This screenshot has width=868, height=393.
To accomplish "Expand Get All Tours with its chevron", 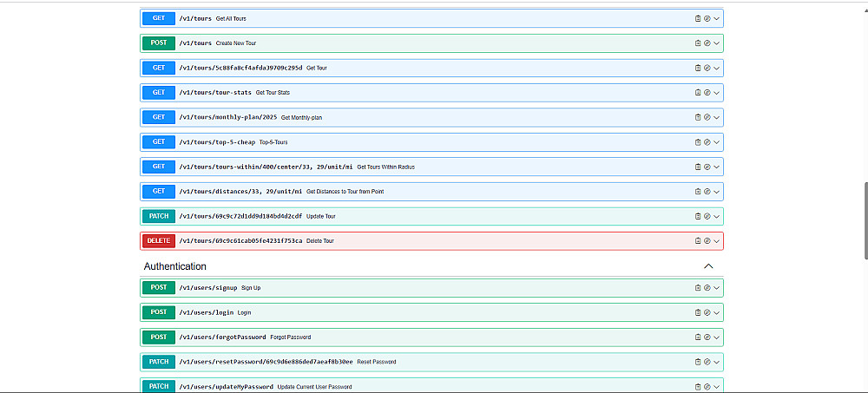I will pos(716,18).
